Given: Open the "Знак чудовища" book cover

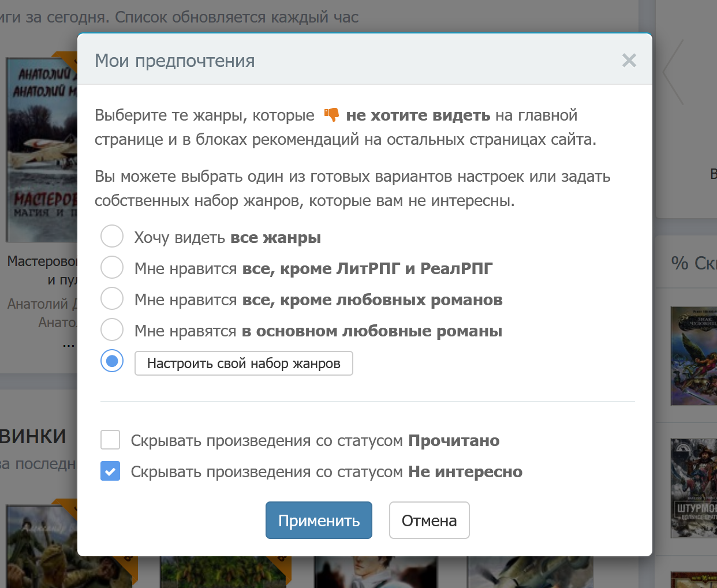Looking at the screenshot, I should pyautogui.click(x=693, y=355).
